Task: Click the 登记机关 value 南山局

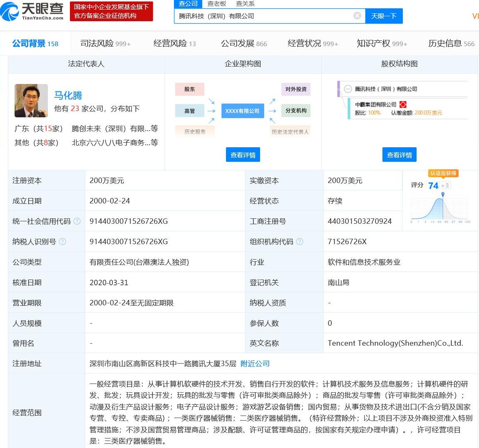Action: (338, 282)
